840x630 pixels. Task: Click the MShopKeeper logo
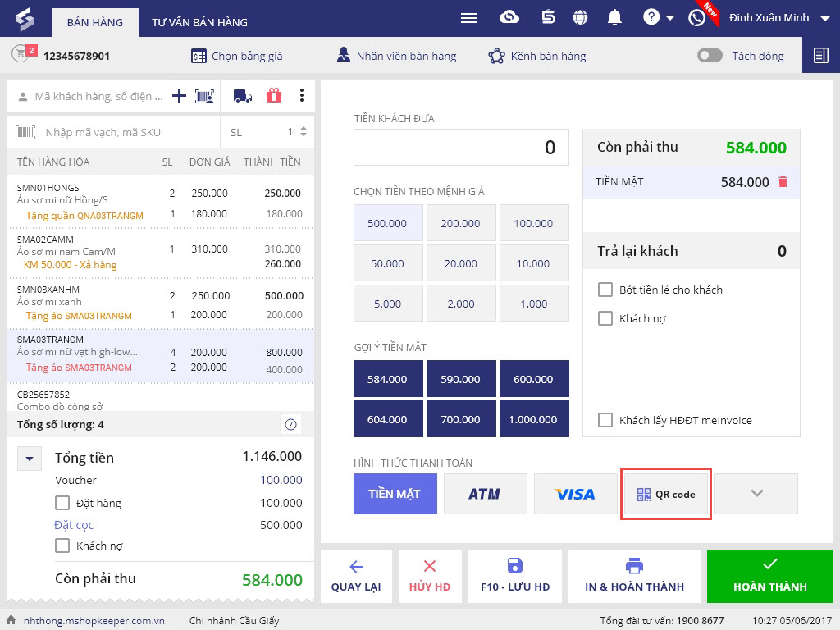tap(25, 20)
